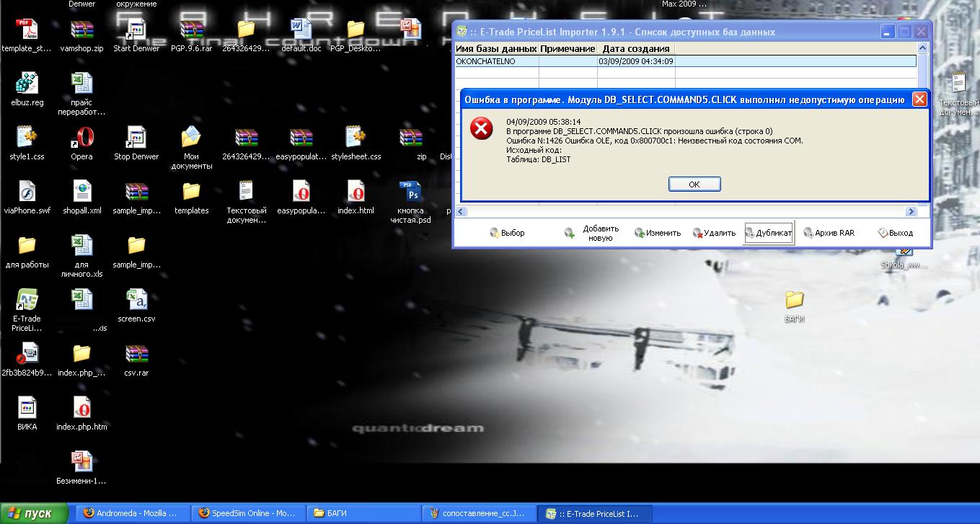Confirm the error dialog with OK

coord(694,185)
